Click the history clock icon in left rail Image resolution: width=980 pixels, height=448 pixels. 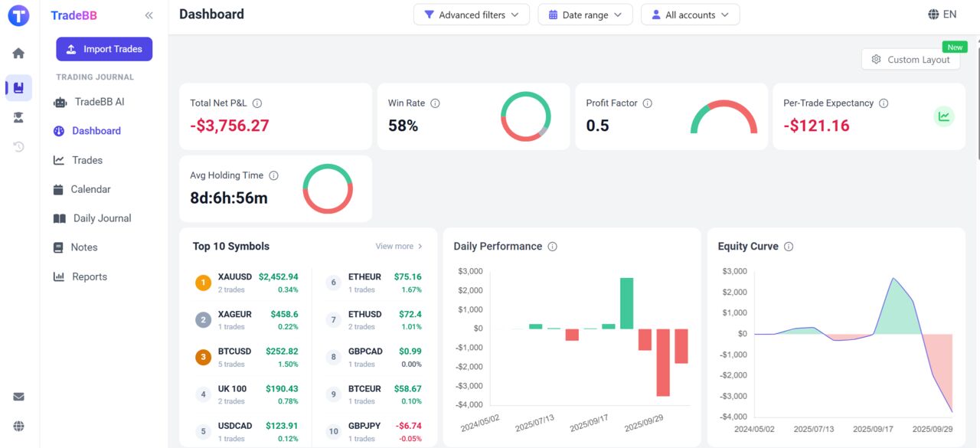point(18,147)
